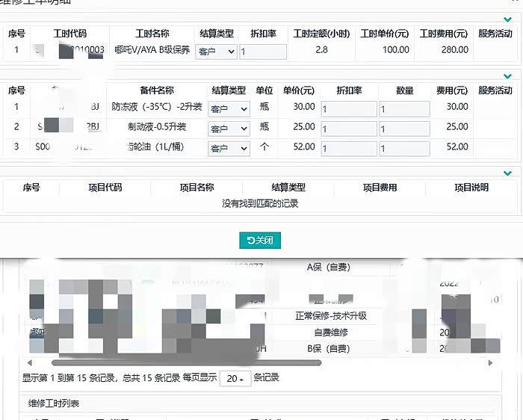Image resolution: width=523 pixels, height=420 pixels.
Task: Select 自费维修 row in background list
Action: pos(331,333)
